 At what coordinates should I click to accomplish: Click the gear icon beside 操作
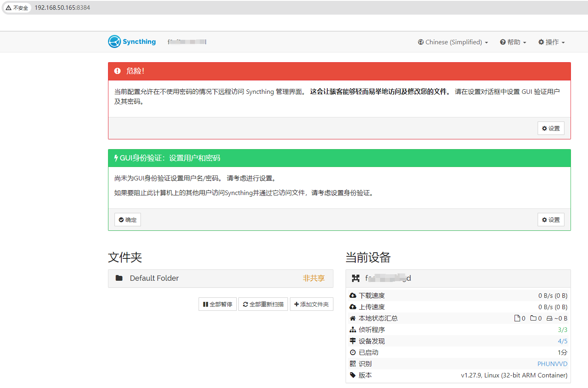tap(541, 42)
